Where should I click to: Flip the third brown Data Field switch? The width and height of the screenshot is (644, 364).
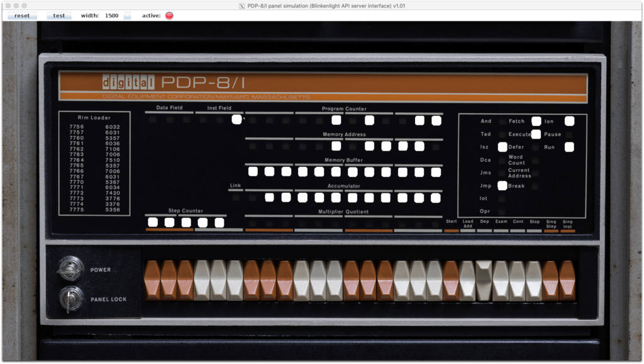click(x=186, y=280)
